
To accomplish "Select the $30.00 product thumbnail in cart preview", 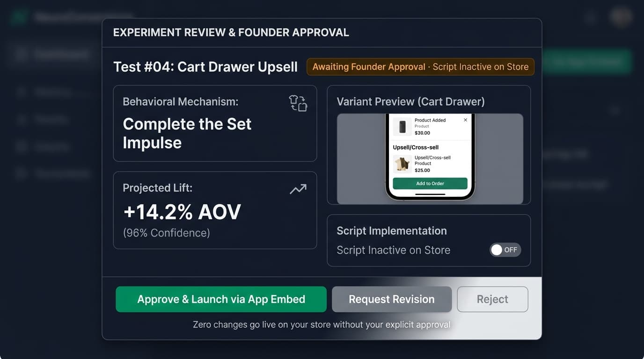I will click(402, 126).
